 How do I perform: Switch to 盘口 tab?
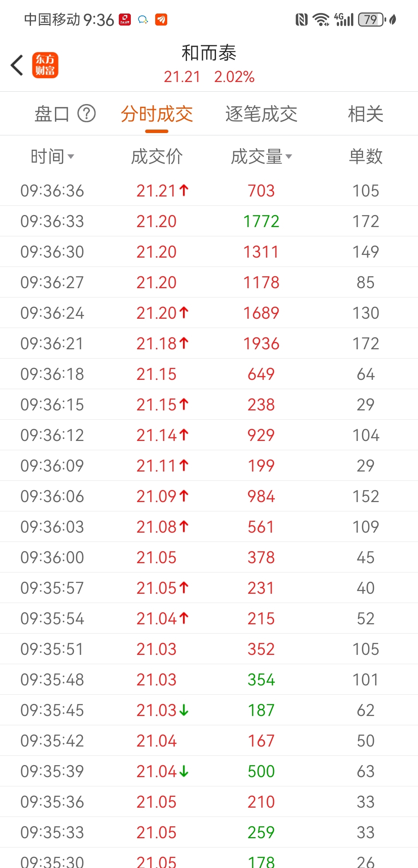pos(52,114)
